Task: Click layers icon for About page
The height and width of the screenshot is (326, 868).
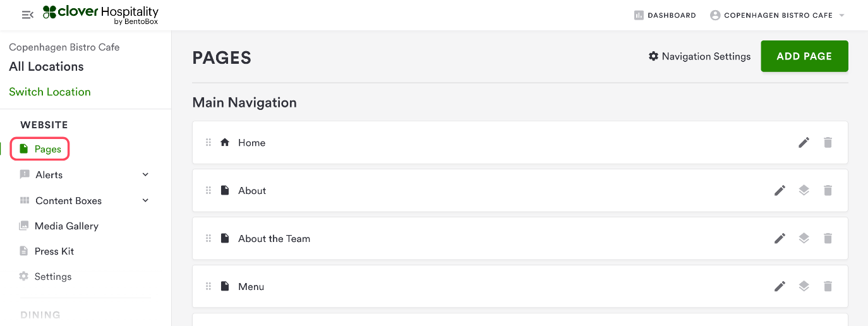Action: click(804, 191)
